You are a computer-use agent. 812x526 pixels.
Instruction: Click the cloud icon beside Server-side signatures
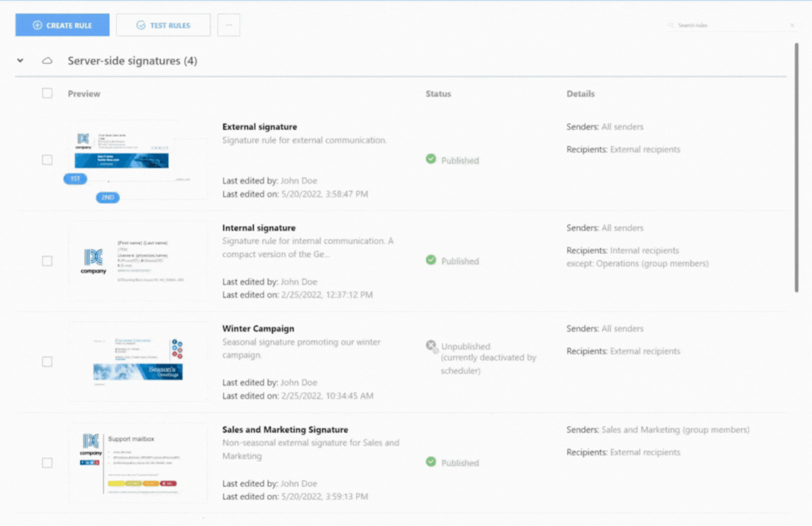coord(47,60)
